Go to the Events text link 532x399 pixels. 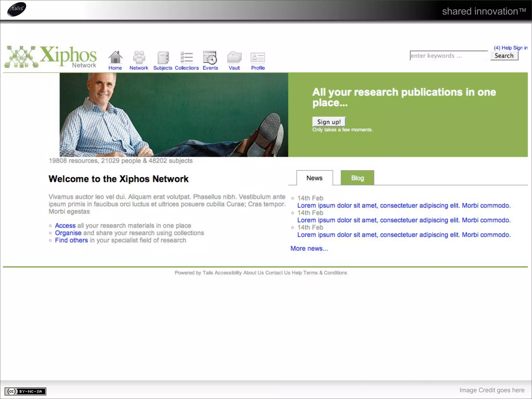coord(210,68)
